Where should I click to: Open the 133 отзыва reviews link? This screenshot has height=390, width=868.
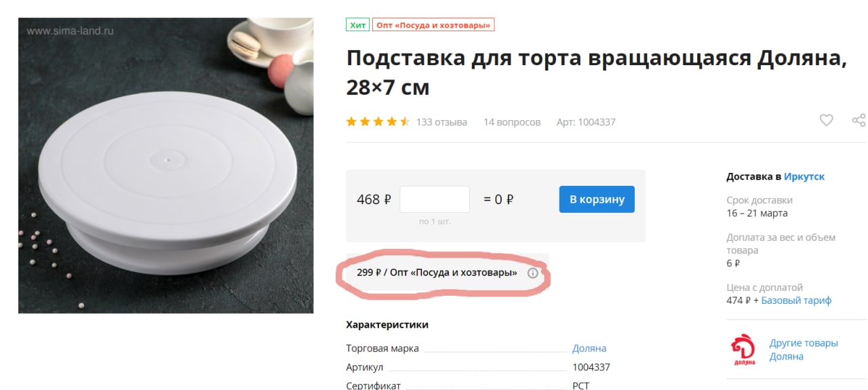(441, 122)
